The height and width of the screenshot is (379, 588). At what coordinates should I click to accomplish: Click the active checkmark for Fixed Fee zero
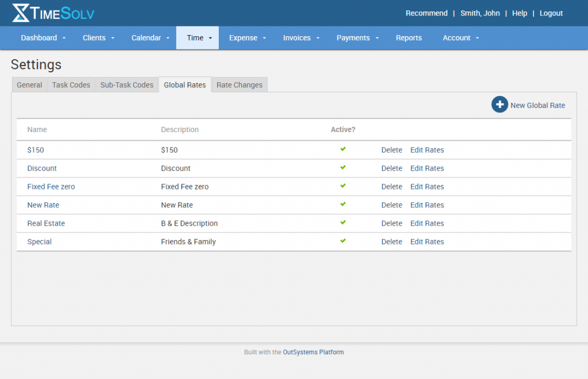[x=343, y=186]
